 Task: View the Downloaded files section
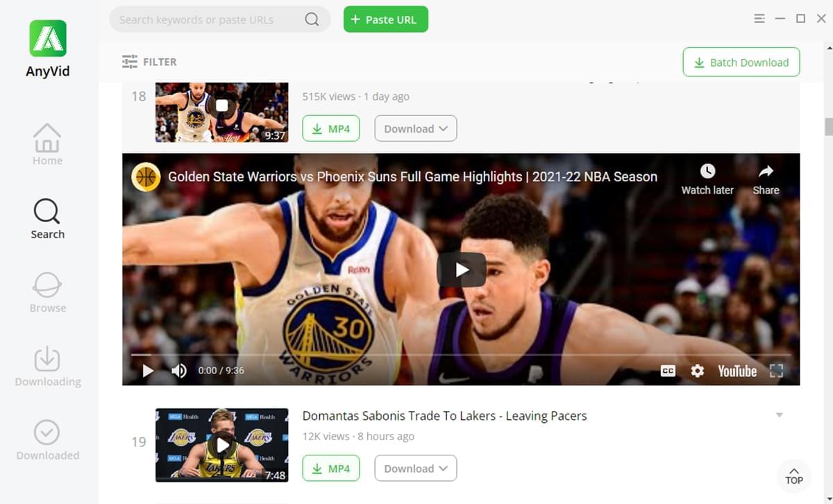click(x=47, y=440)
